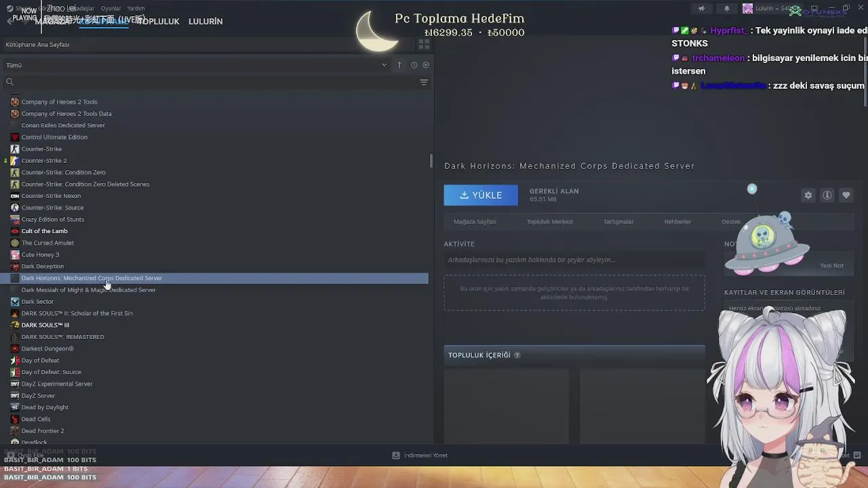868x488 pixels.
Task: Click the Company of Heroes 2 Tools icon
Action: 15,102
